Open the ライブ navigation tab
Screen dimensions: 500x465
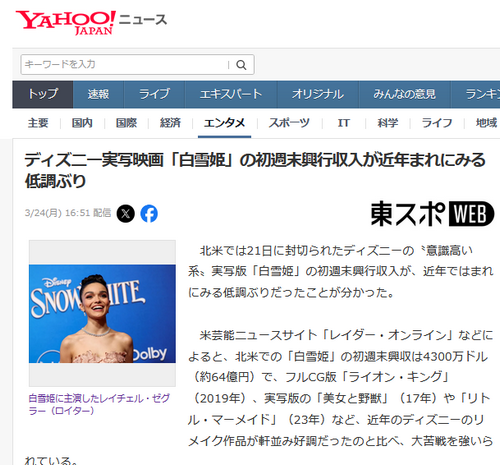[x=154, y=94]
